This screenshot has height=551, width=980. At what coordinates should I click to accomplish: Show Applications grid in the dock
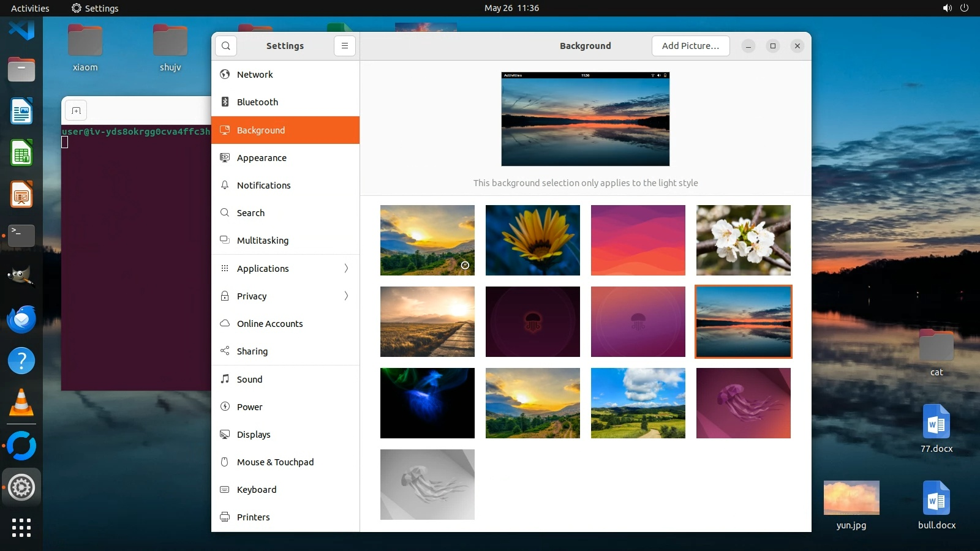tap(21, 527)
